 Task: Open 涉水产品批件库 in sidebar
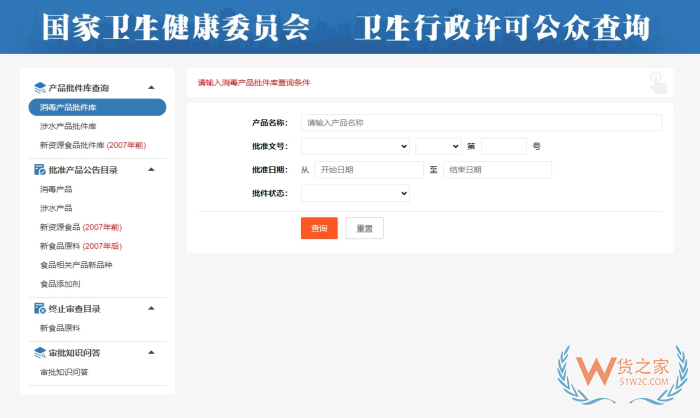(x=68, y=126)
